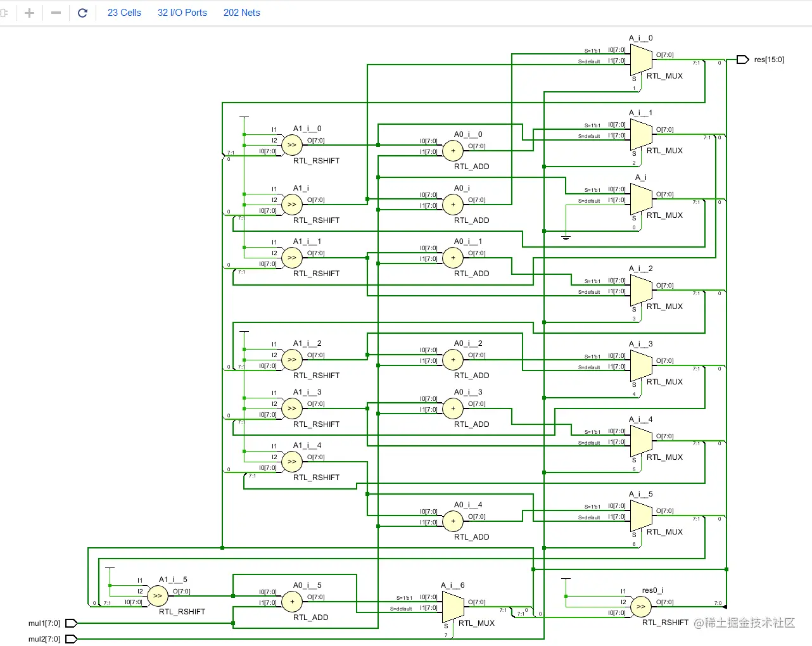The height and width of the screenshot is (646, 812).
Task: Select the A1_i right-shift cell
Action: coord(292,205)
